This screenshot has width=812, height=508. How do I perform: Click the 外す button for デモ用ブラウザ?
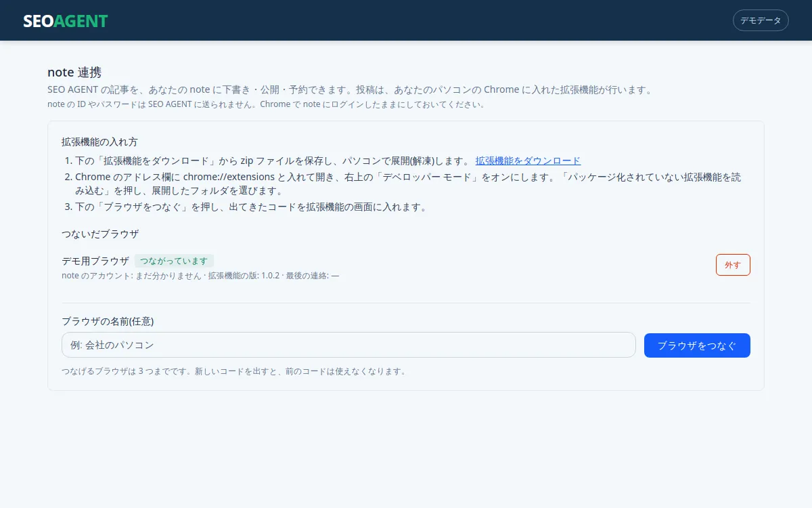click(x=733, y=265)
